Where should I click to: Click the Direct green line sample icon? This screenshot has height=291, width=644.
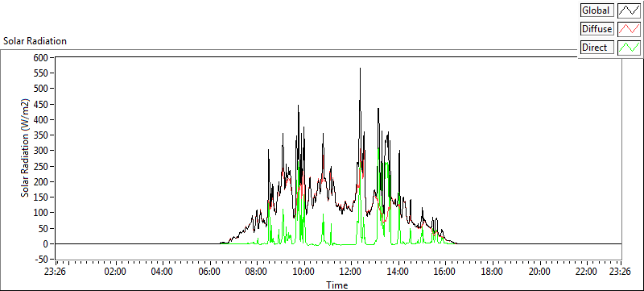click(x=630, y=48)
